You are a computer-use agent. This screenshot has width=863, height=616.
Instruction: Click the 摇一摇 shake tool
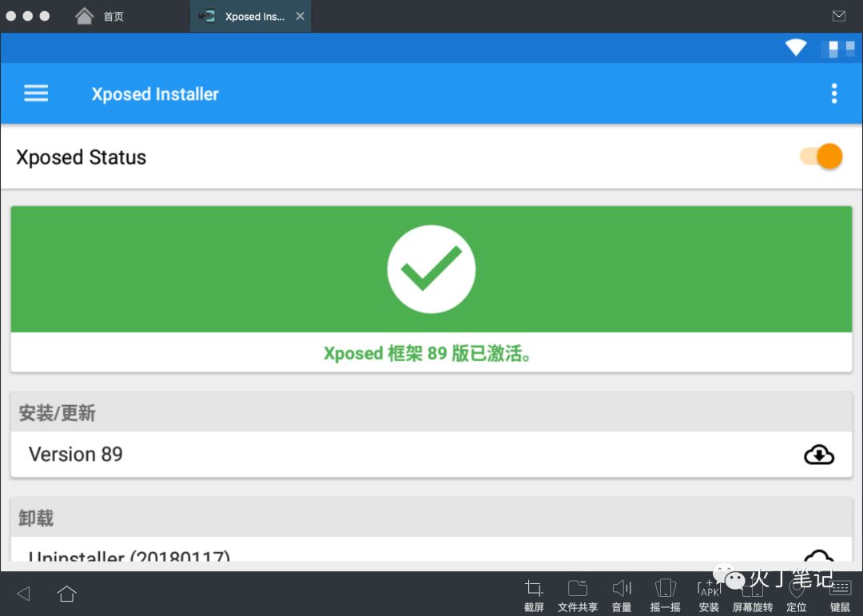point(665,596)
